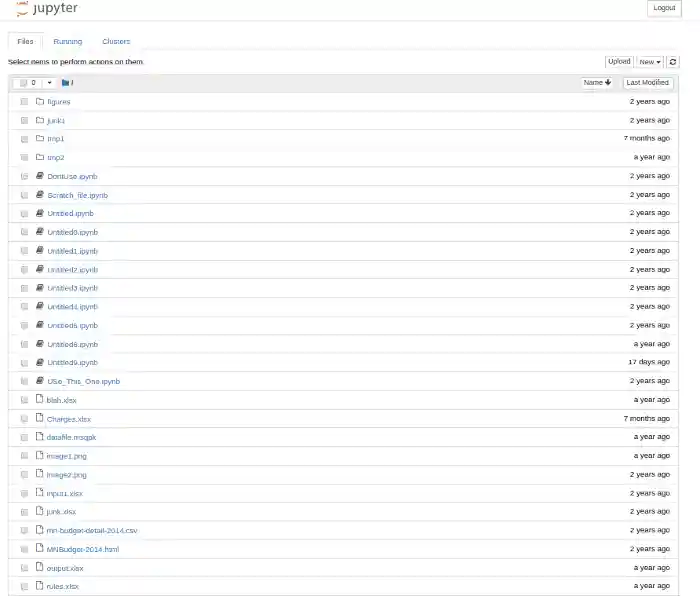Click the blah.xlsx file icon

(x=39, y=399)
